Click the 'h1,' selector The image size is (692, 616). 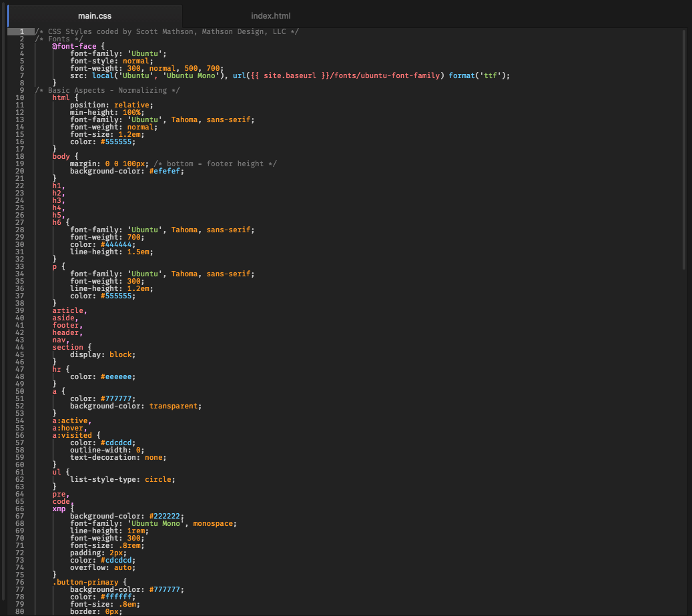coord(59,186)
